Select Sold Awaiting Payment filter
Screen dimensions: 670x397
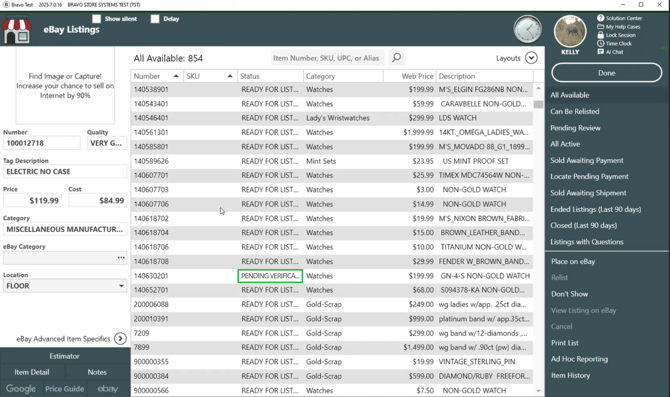point(587,160)
